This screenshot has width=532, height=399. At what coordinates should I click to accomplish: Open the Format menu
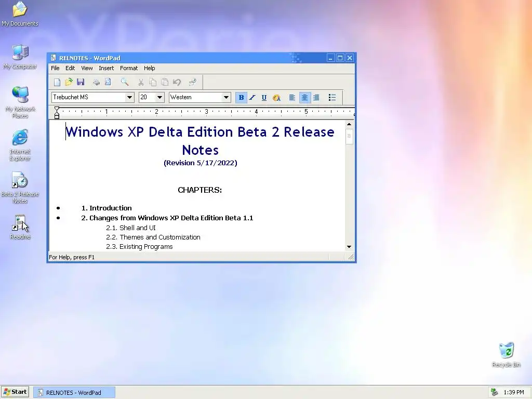click(129, 68)
